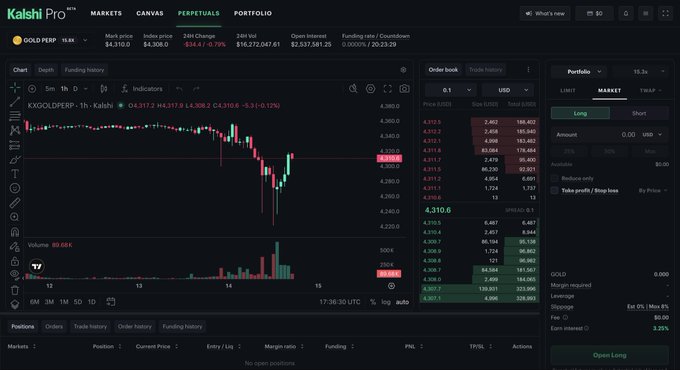Select the 5m chart interval
The width and height of the screenshot is (680, 370).
[x=50, y=88]
